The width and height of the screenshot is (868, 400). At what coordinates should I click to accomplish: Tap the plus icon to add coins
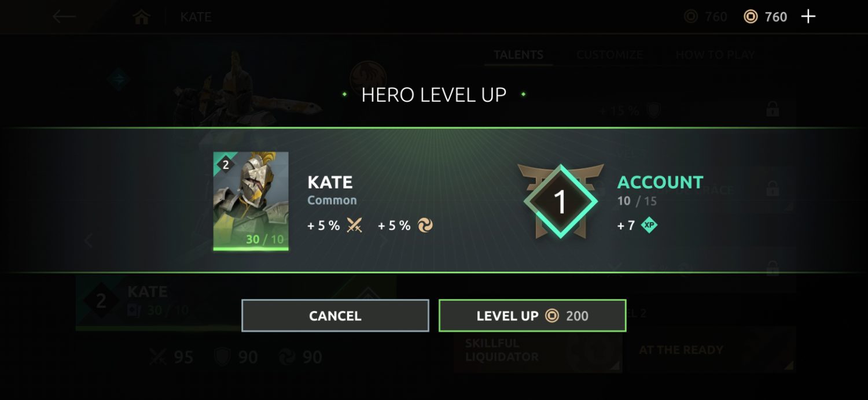click(x=808, y=17)
